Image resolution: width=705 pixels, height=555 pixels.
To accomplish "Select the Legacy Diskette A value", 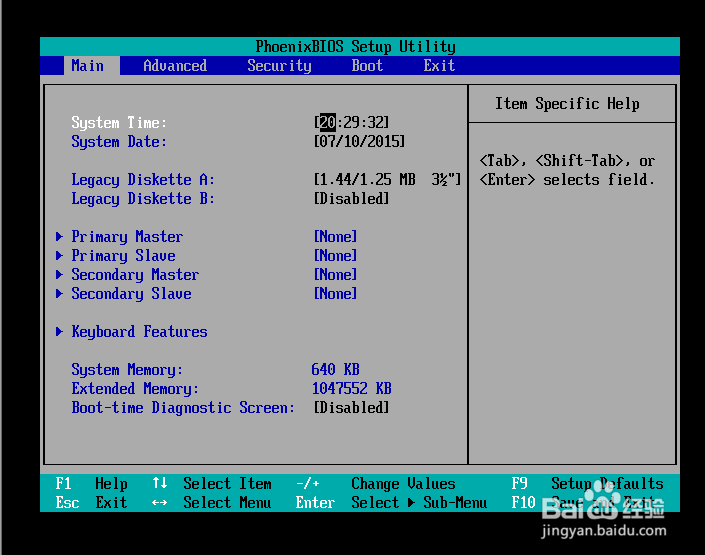I will 387,179.
